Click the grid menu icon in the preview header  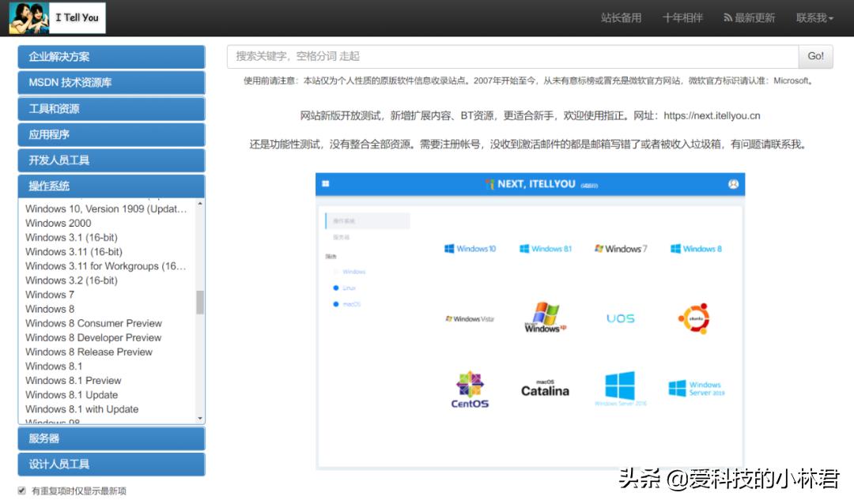[x=327, y=183]
